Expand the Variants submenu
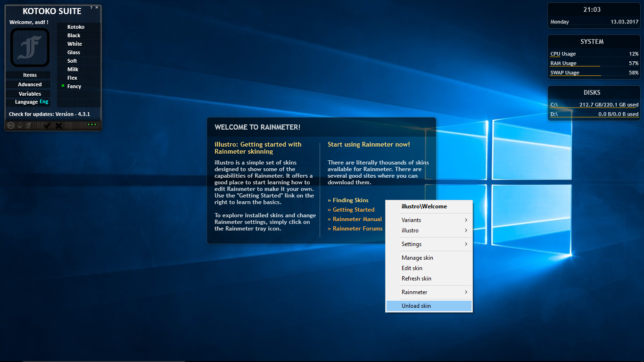This screenshot has height=362, width=644. click(429, 220)
